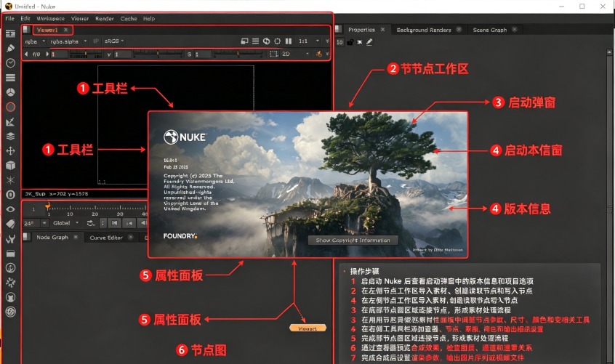Click the saturation slider next to S
The image size is (615, 364).
click(238, 54)
